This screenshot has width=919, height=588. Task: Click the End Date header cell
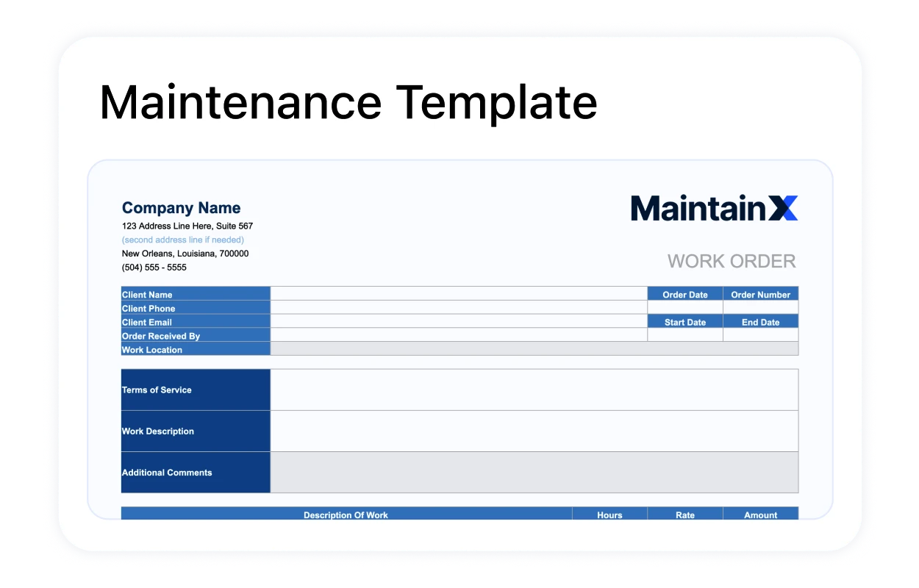coord(761,321)
